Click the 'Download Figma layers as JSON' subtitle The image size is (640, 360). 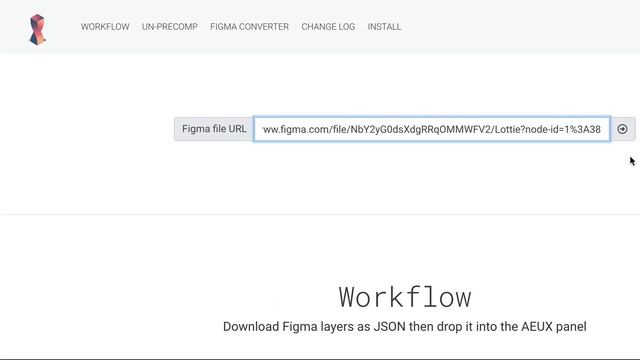(x=404, y=327)
